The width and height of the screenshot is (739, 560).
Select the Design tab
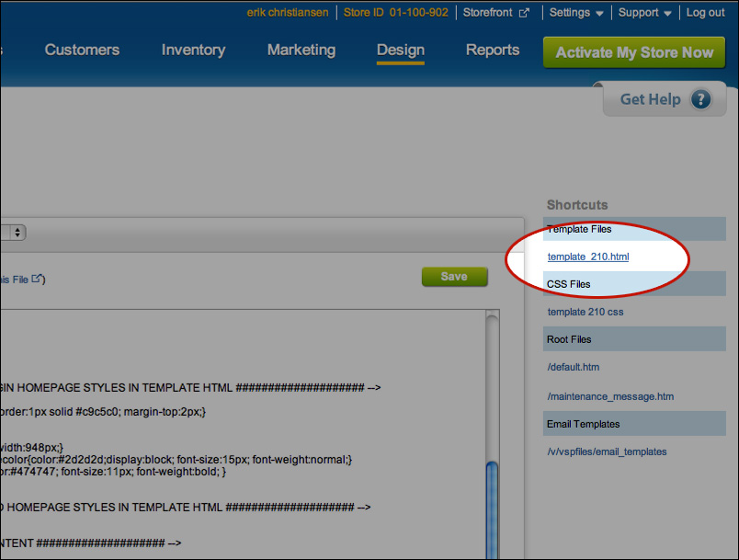coord(401,50)
